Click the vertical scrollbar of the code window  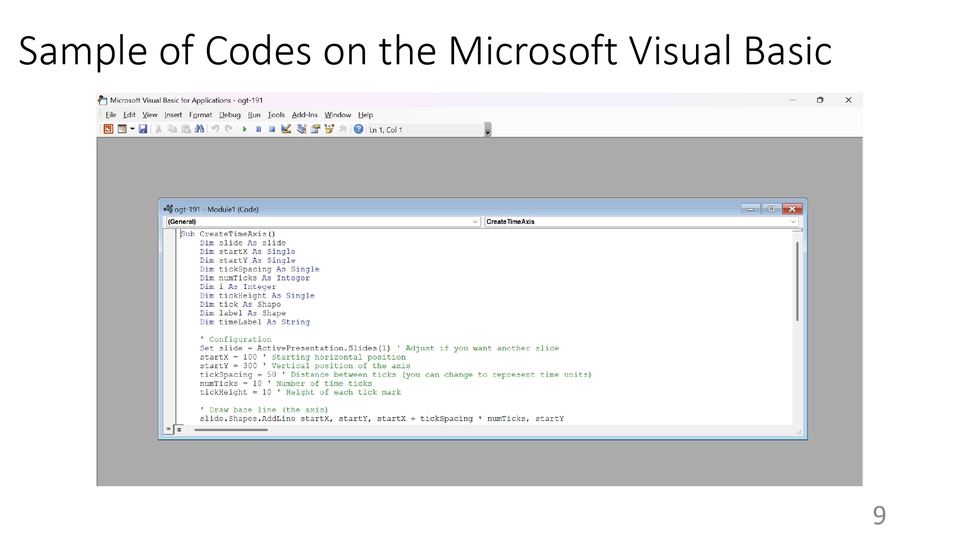coord(797,280)
